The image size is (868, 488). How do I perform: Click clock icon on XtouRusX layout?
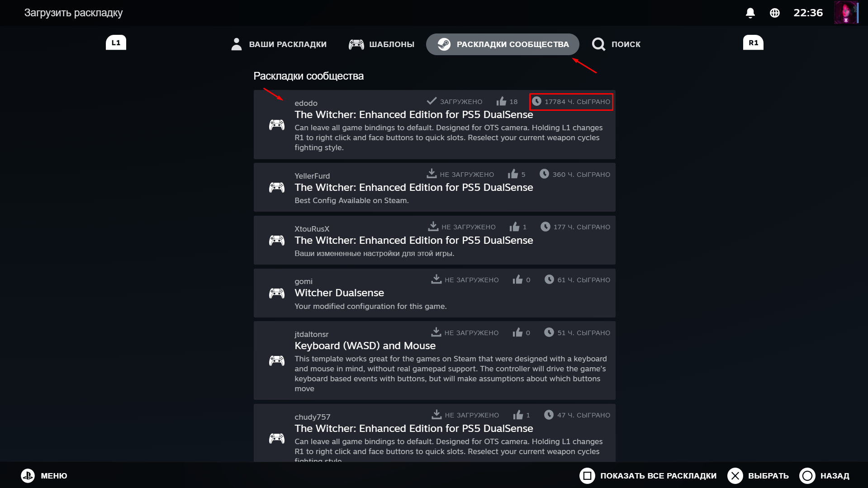click(x=545, y=226)
